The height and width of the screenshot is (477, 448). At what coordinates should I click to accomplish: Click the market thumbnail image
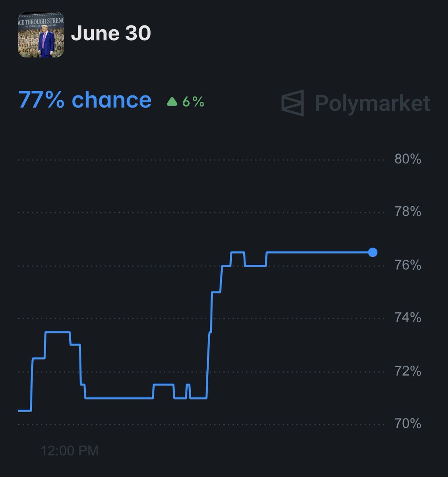pos(41,35)
